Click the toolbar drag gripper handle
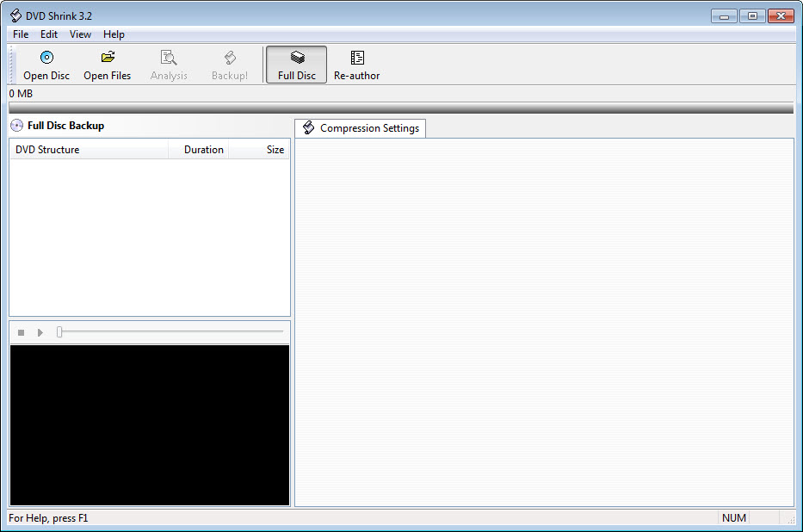 pos(10,65)
